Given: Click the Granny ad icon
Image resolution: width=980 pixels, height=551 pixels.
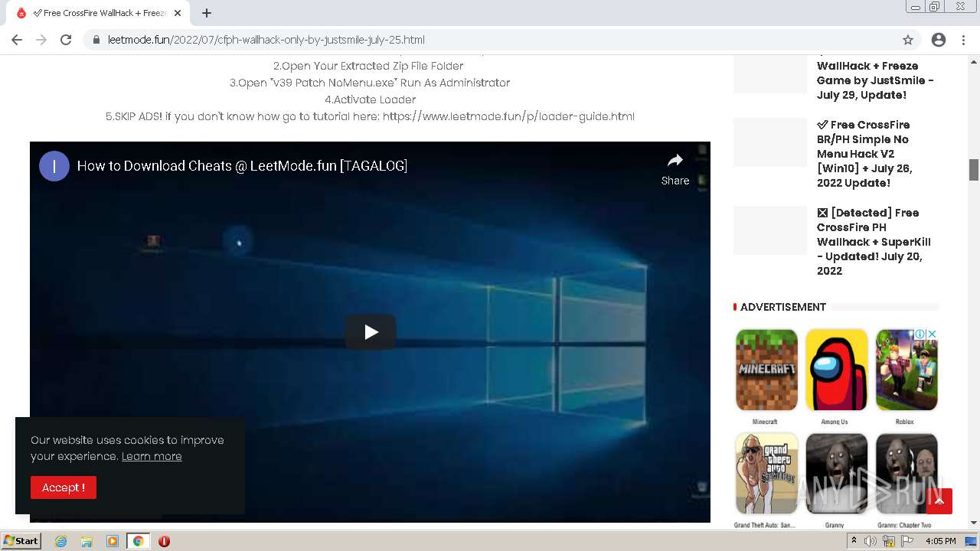Looking at the screenshot, I should point(835,474).
